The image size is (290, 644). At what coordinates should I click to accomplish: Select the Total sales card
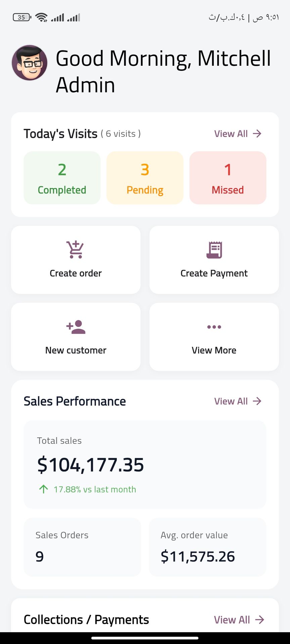click(145, 465)
